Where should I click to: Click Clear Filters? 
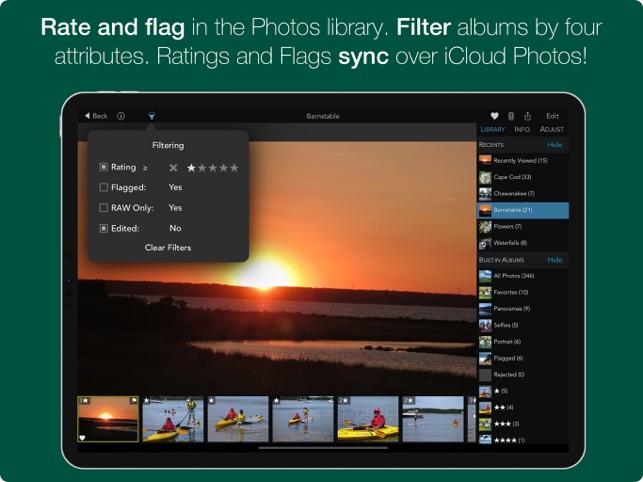pos(168,248)
